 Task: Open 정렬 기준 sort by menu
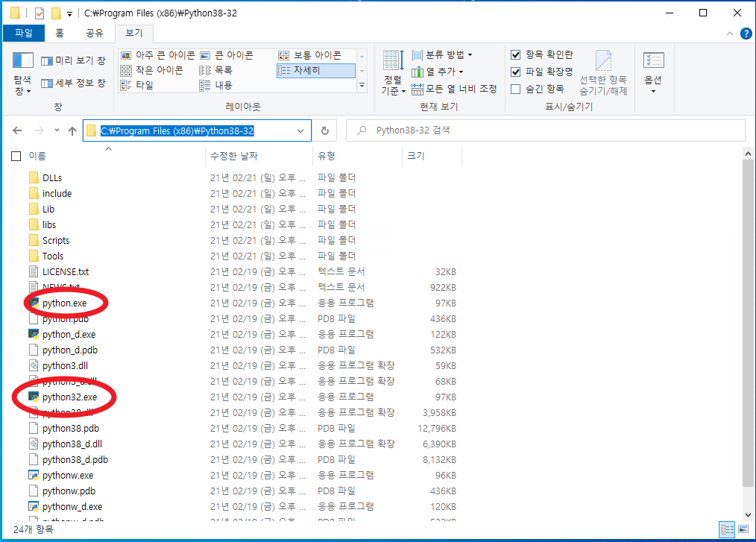coord(394,73)
